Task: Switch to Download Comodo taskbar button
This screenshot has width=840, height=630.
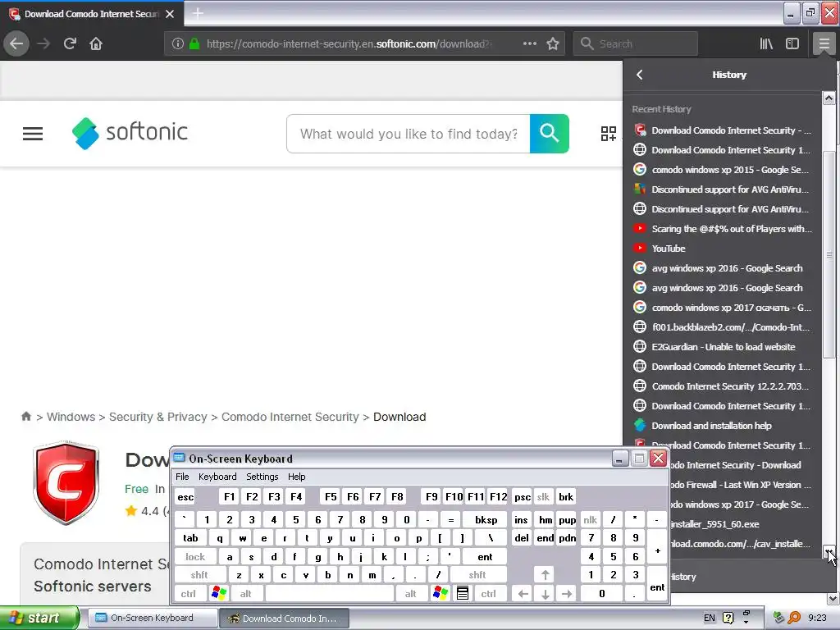Action: click(x=285, y=619)
